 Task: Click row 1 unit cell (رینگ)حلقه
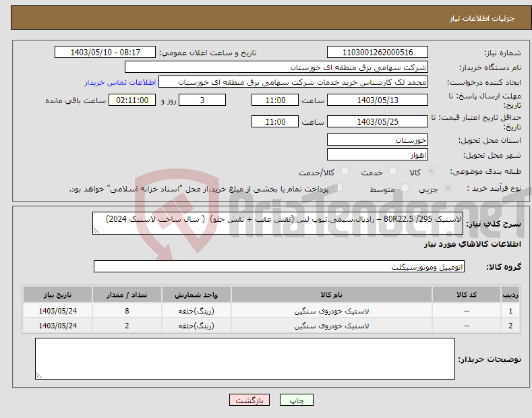pos(196,311)
